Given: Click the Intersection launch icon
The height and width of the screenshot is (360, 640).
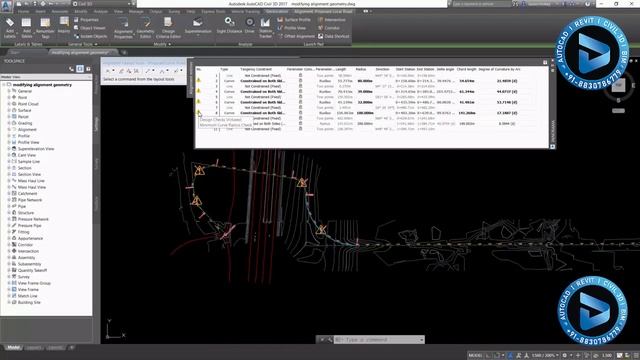Looking at the screenshot, I should (331, 20).
